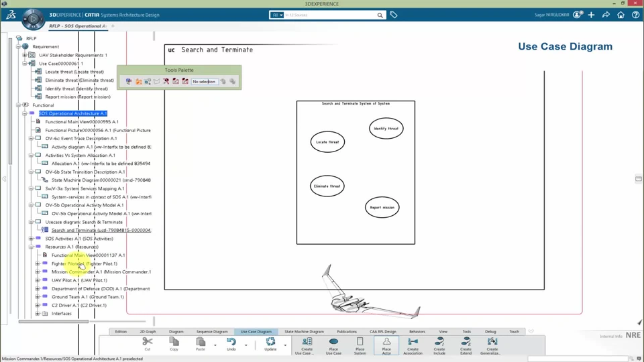This screenshot has height=362, width=644.
Task: Choose the Create Generalization tool
Action: (492, 341)
